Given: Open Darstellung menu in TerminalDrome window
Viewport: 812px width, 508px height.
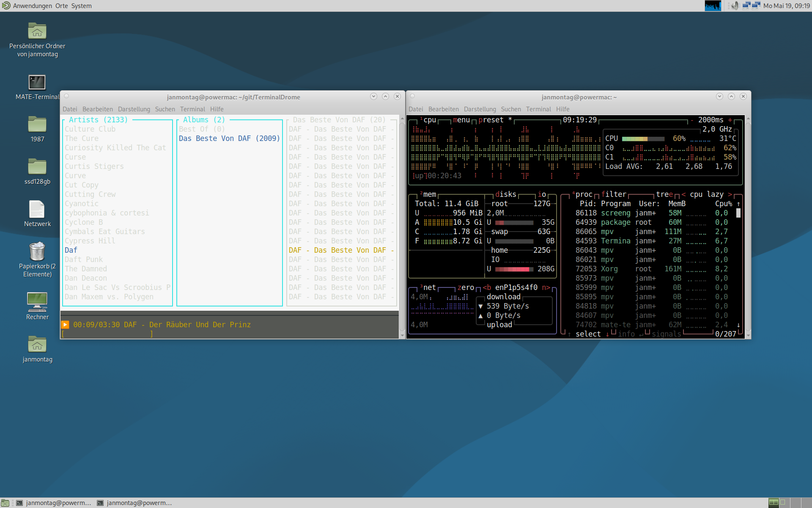Looking at the screenshot, I should 134,109.
